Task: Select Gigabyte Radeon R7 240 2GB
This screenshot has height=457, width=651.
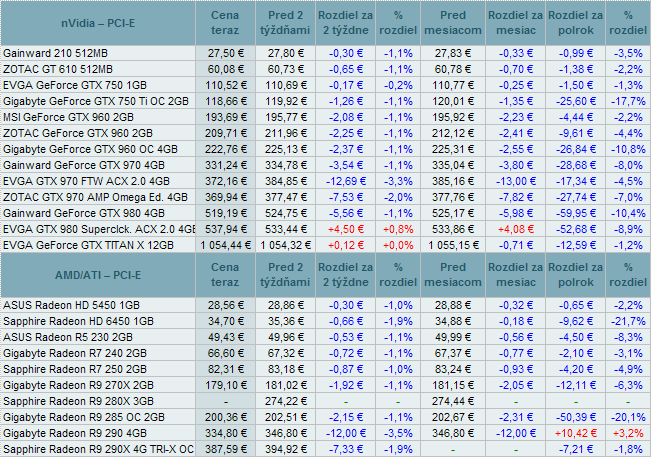Action: (75, 353)
